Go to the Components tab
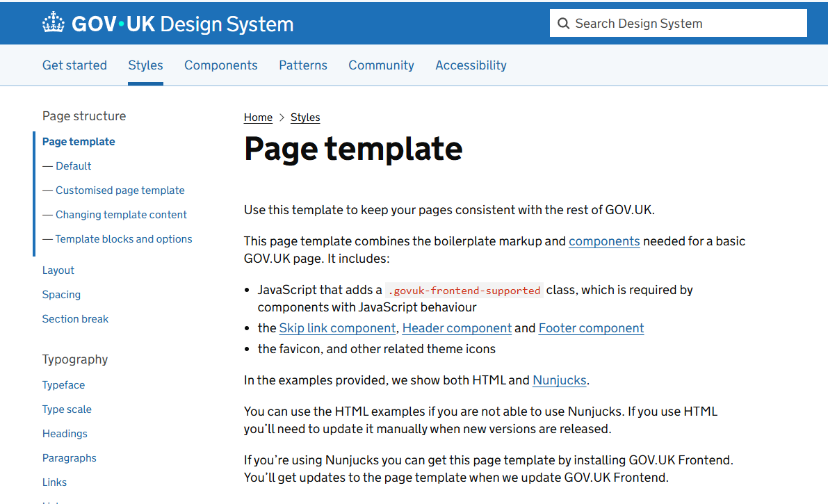The height and width of the screenshot is (504, 828). pyautogui.click(x=220, y=65)
